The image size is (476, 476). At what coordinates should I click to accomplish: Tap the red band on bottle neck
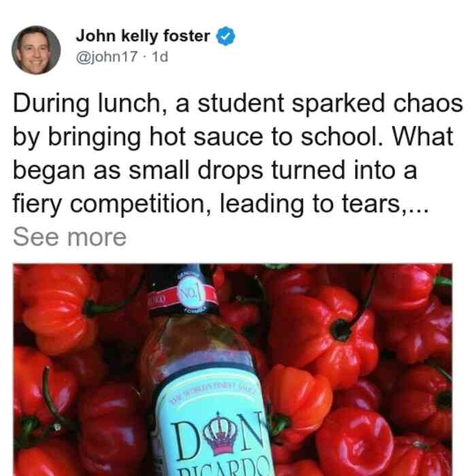pyautogui.click(x=182, y=296)
